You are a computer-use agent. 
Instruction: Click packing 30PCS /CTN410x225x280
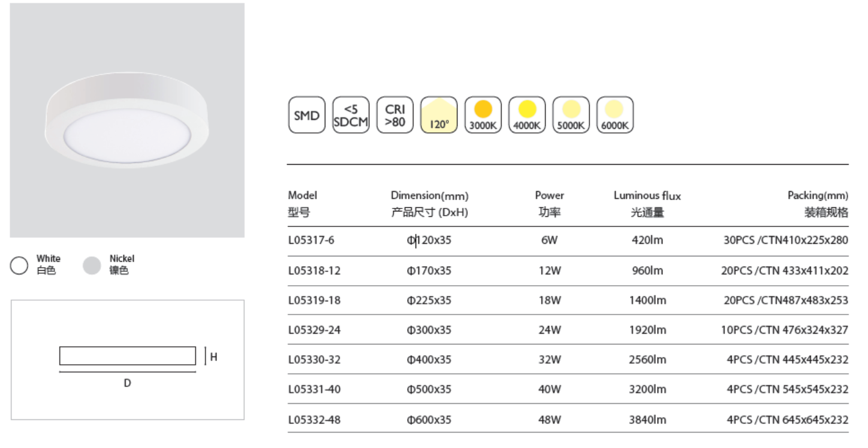tap(786, 241)
